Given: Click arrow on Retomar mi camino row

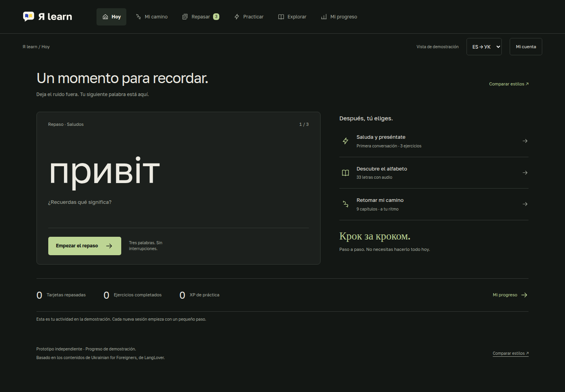Looking at the screenshot, I should (x=525, y=204).
